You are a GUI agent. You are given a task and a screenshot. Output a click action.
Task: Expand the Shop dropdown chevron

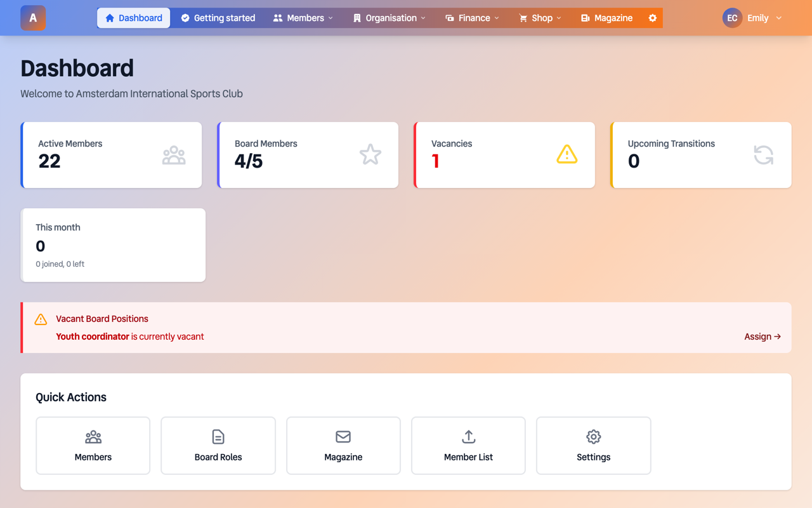pos(559,18)
